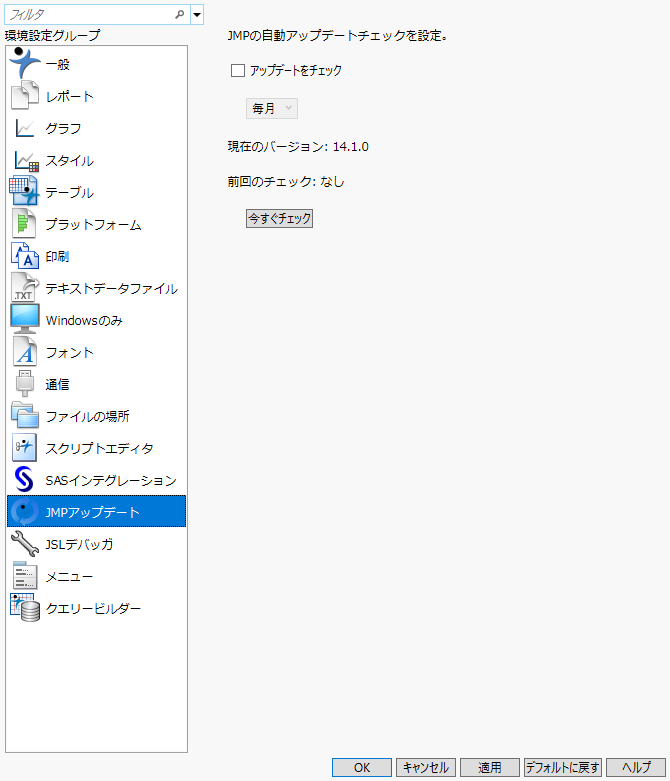The width and height of the screenshot is (670, 781).
Task: Click the 前回のチェック: なし text
Action: click(286, 181)
